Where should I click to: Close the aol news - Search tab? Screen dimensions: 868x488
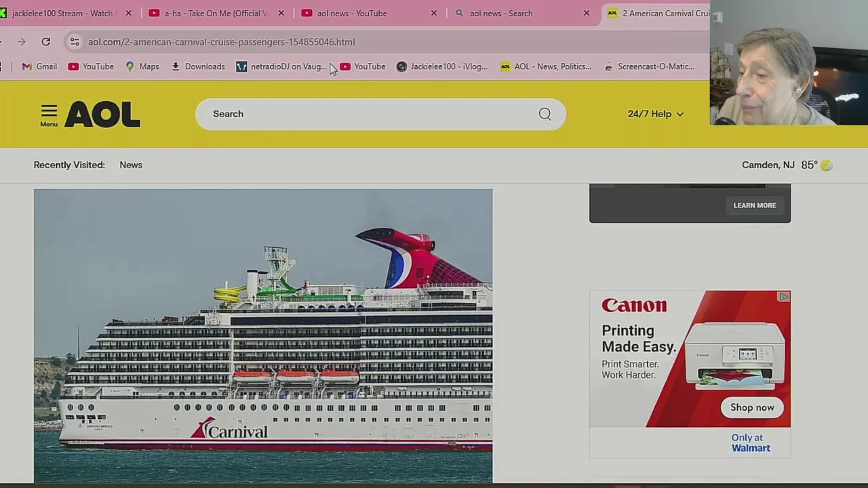pyautogui.click(x=587, y=13)
